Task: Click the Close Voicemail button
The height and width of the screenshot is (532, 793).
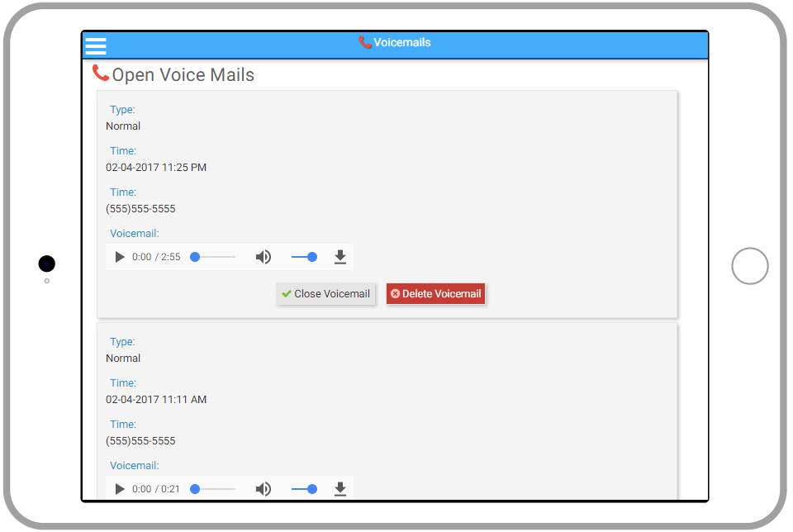Action: pyautogui.click(x=325, y=293)
